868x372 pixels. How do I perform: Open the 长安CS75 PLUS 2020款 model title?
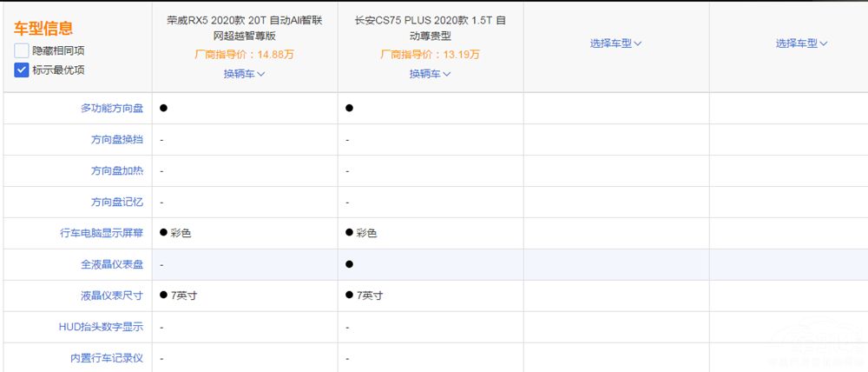pos(431,27)
